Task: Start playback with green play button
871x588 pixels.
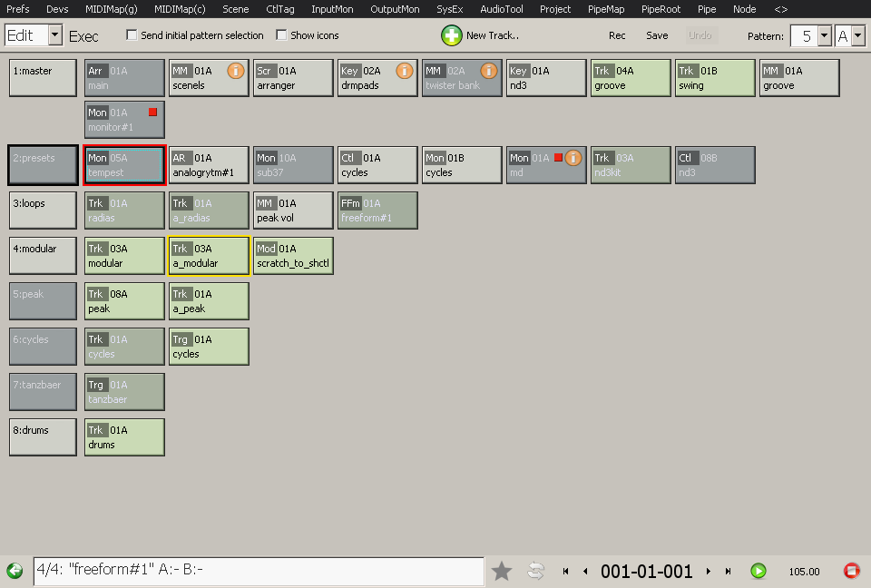Action: (758, 571)
